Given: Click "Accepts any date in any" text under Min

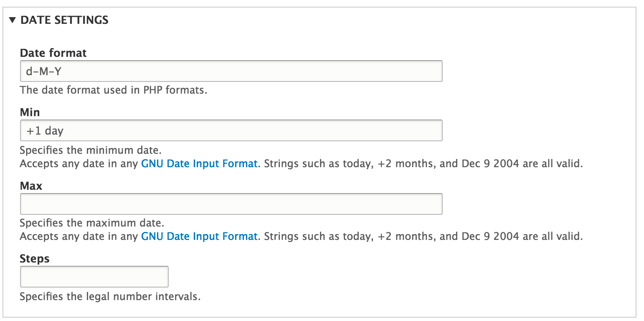Looking at the screenshot, I should pos(79,163).
